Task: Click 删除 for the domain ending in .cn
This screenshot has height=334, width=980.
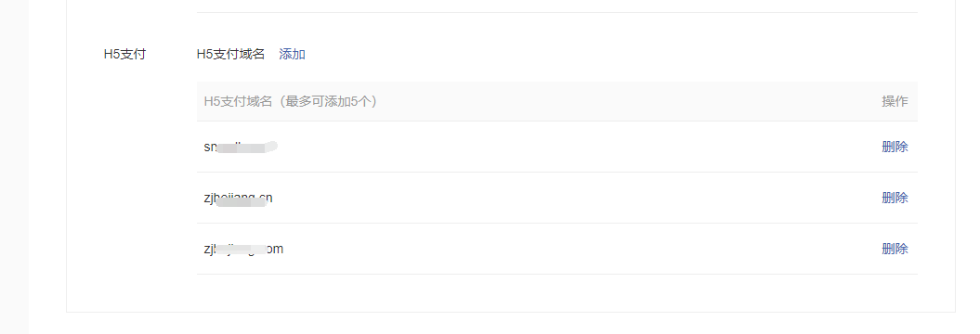Action: click(x=895, y=198)
